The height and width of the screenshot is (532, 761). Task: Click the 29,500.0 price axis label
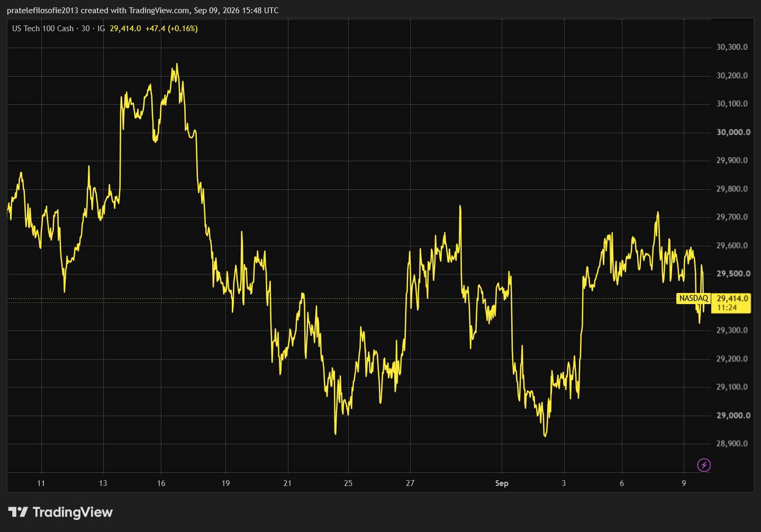(x=733, y=274)
